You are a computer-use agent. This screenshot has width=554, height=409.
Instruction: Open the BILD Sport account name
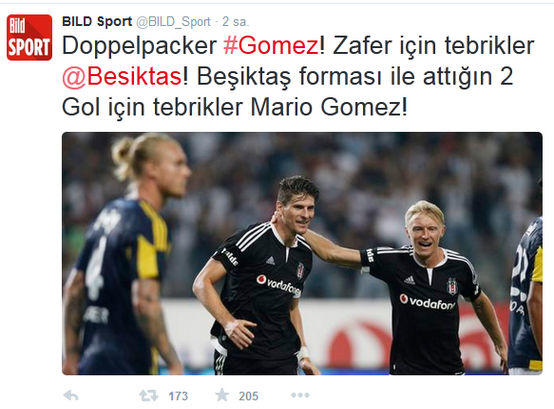(97, 22)
